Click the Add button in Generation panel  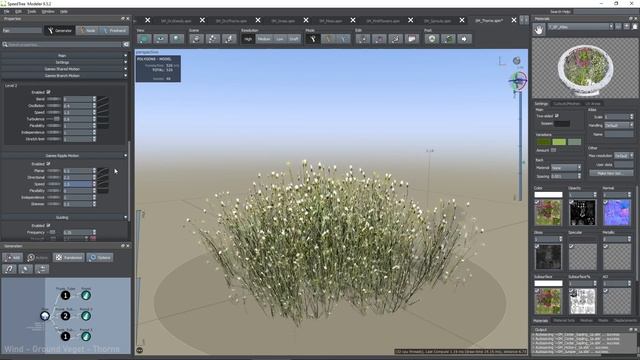[13, 258]
